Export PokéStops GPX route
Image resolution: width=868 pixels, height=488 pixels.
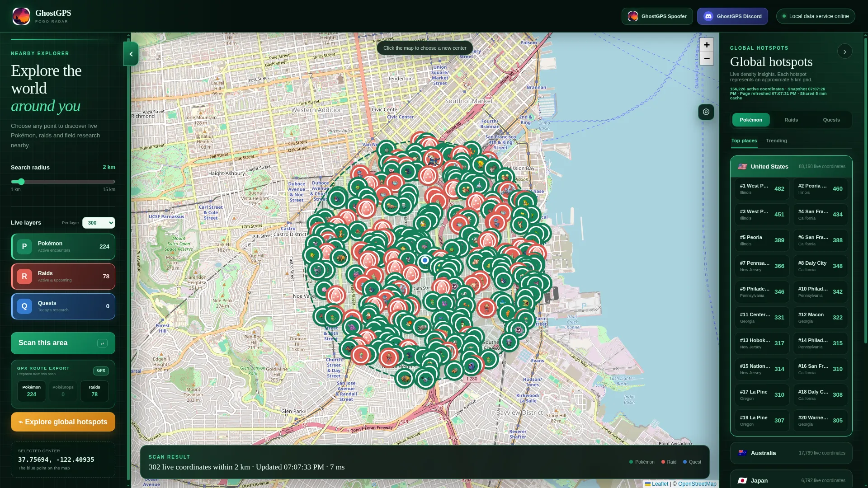(x=63, y=391)
